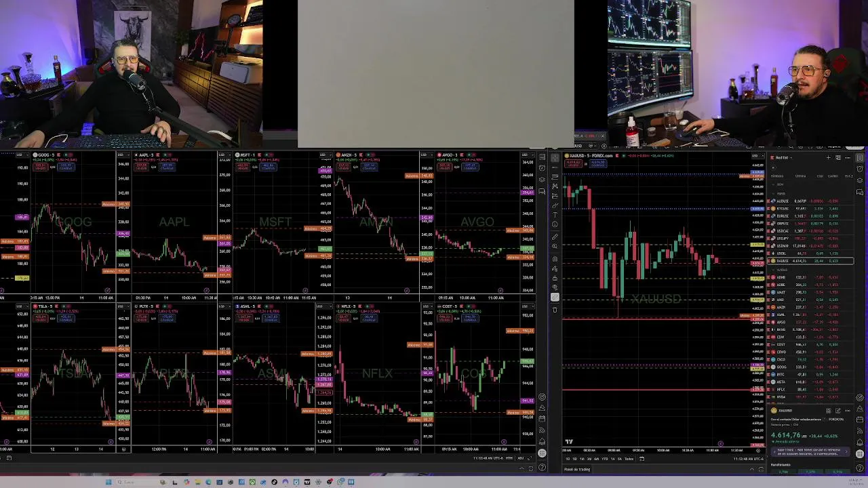Toggle lock all drawing tools
This screenshot has height=488, width=868.
[x=555, y=278]
